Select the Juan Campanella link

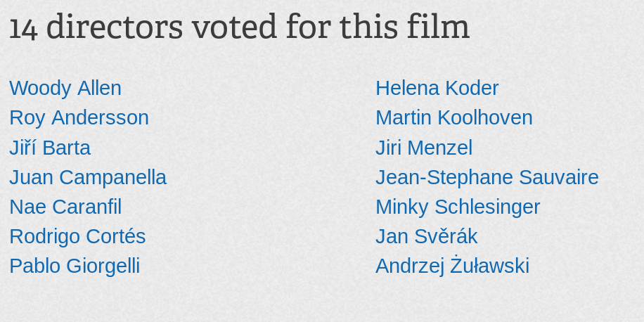(x=88, y=177)
